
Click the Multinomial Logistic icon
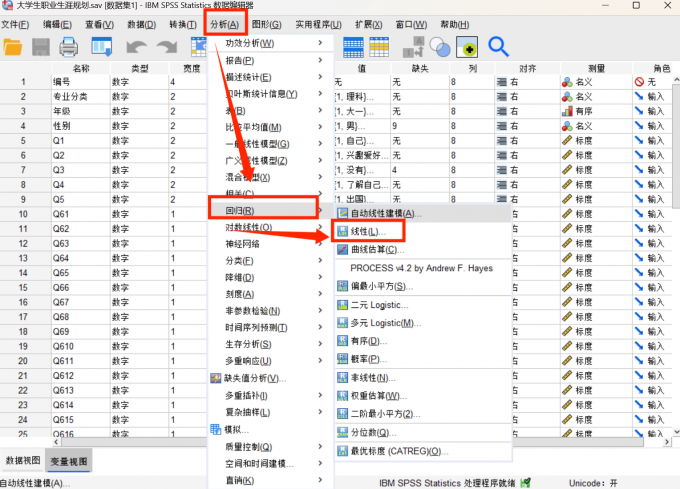tap(343, 323)
